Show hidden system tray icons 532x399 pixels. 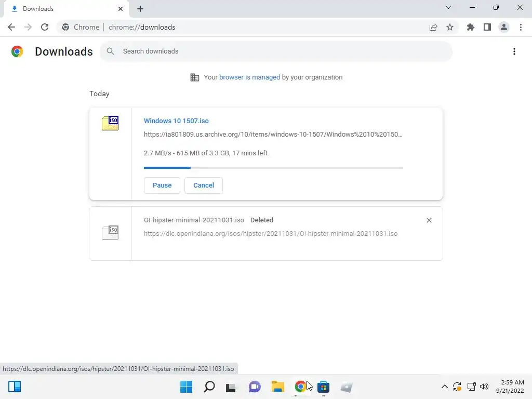pyautogui.click(x=445, y=387)
